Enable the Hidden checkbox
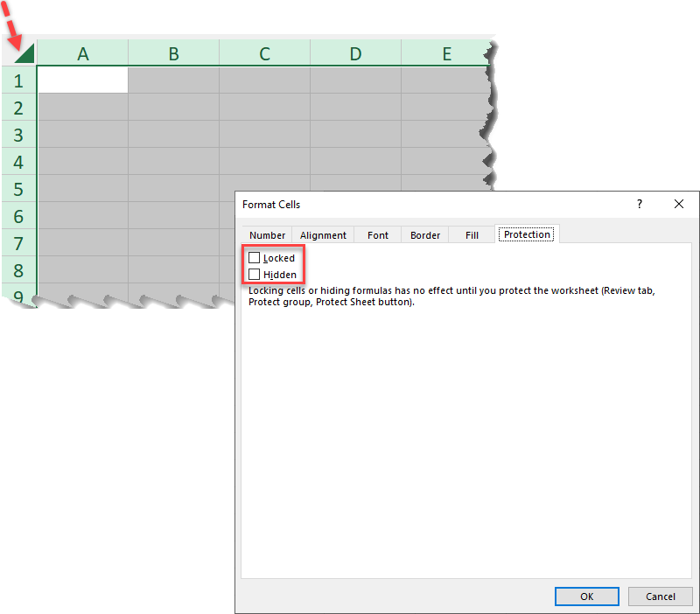The width and height of the screenshot is (700, 614). click(255, 275)
